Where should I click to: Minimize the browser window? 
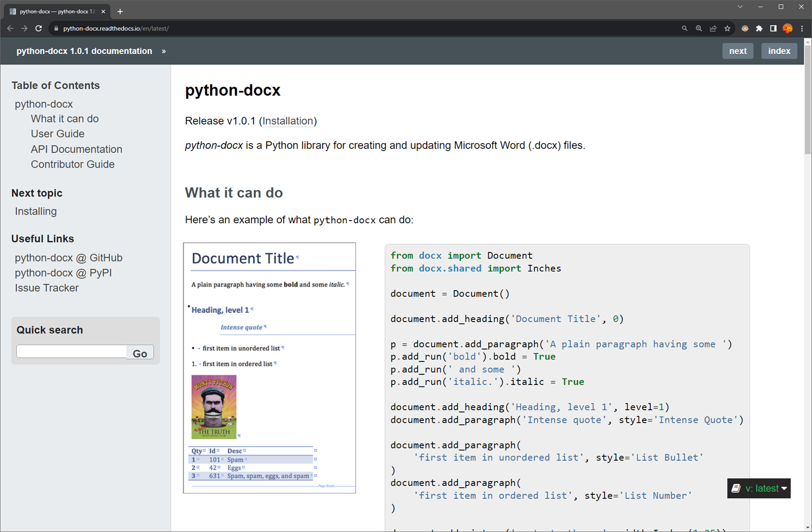point(760,7)
